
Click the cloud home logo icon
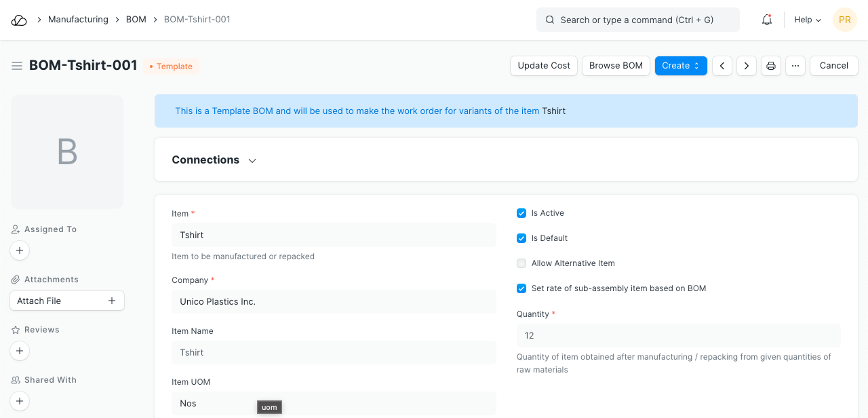click(19, 20)
